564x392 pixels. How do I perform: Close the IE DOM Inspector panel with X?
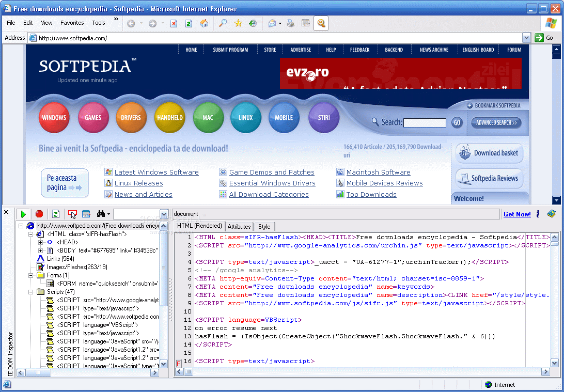(x=6, y=212)
